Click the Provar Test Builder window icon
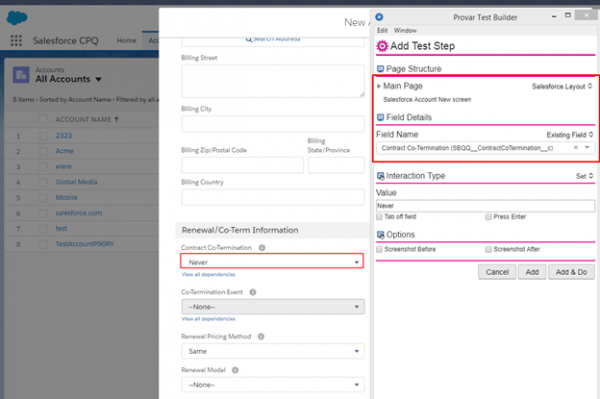The height and width of the screenshot is (399, 600). 379,17
